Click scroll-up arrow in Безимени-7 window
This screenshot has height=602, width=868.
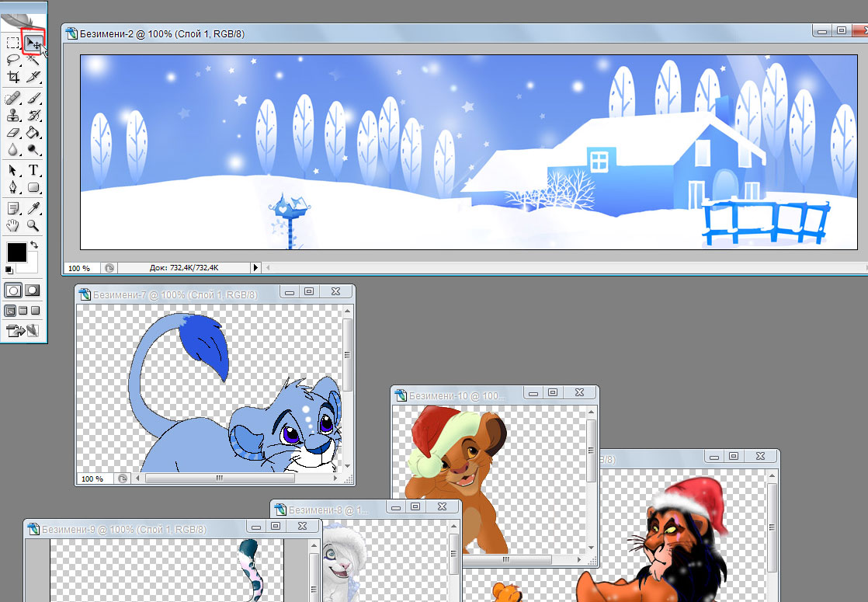(x=348, y=311)
